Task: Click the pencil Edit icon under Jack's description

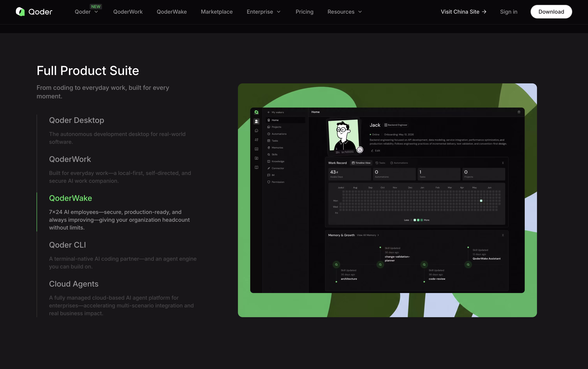Action: (372, 151)
